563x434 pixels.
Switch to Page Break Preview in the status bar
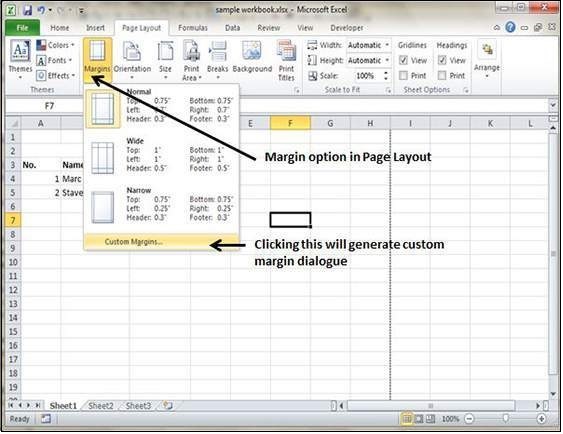tap(430, 419)
